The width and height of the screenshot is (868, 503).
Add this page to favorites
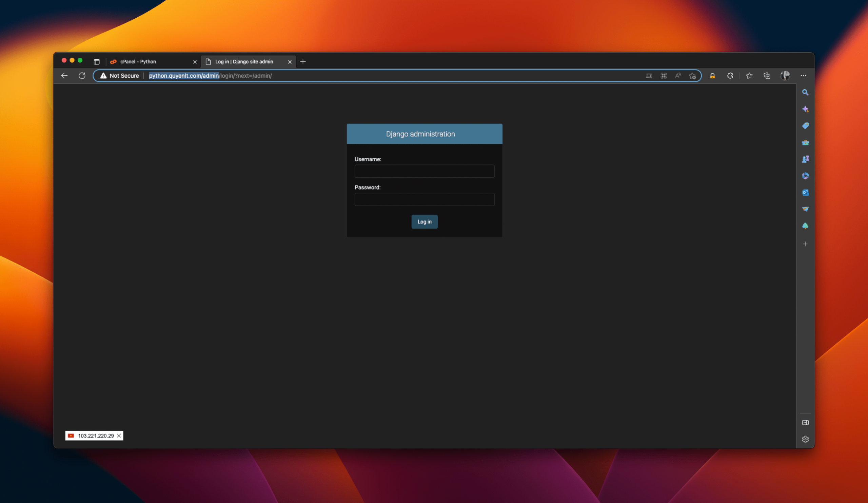[692, 76]
